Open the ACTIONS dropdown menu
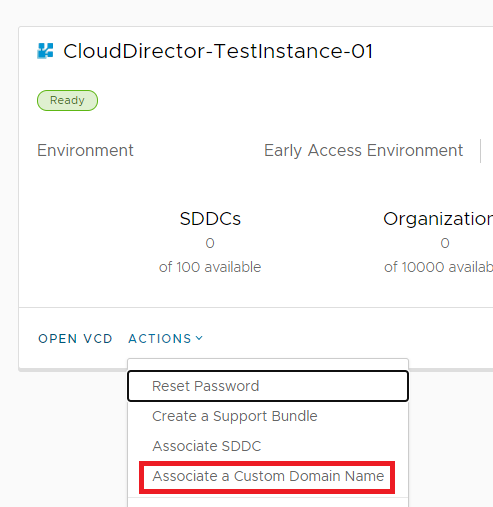Viewport: 493px width, 507px height. (166, 339)
